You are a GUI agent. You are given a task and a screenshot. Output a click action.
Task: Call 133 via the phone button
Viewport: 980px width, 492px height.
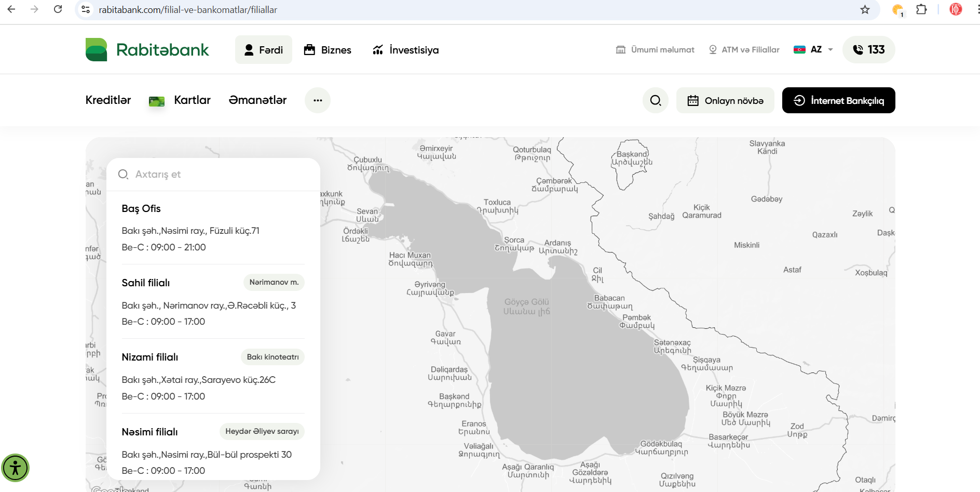pos(868,50)
